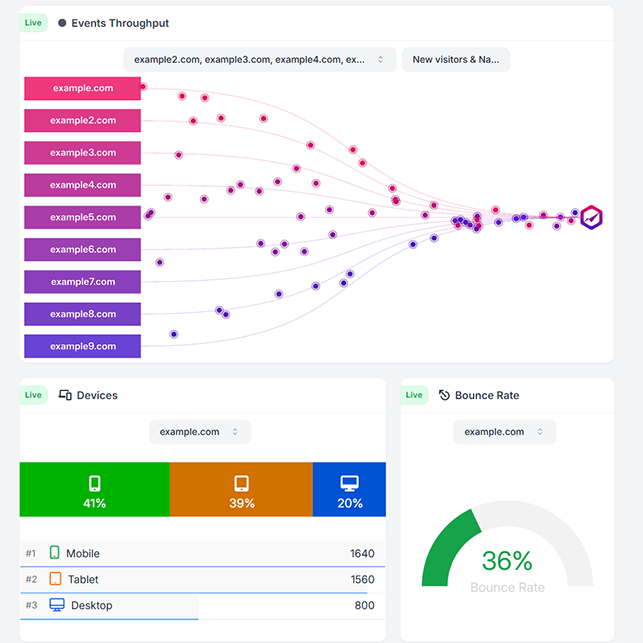The image size is (643, 643).
Task: Click the #1 rank label
Action: (31, 553)
